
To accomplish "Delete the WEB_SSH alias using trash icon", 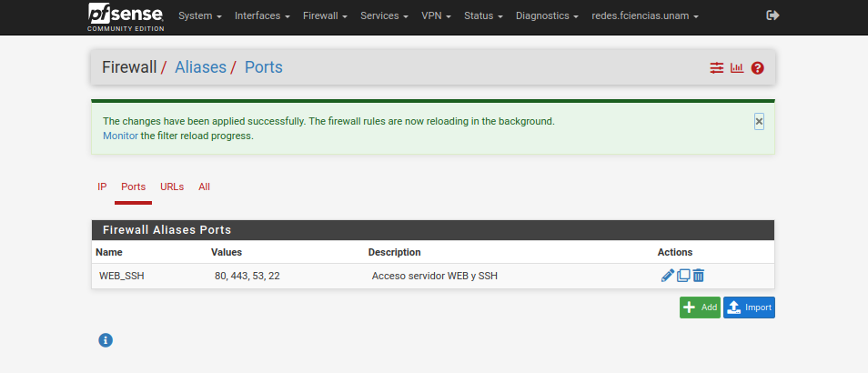I will point(699,276).
